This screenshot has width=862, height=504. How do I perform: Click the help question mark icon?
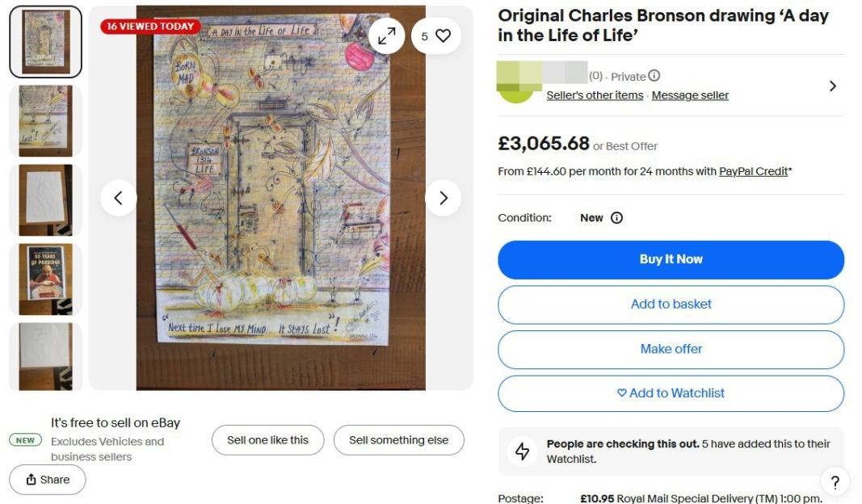coord(835,482)
